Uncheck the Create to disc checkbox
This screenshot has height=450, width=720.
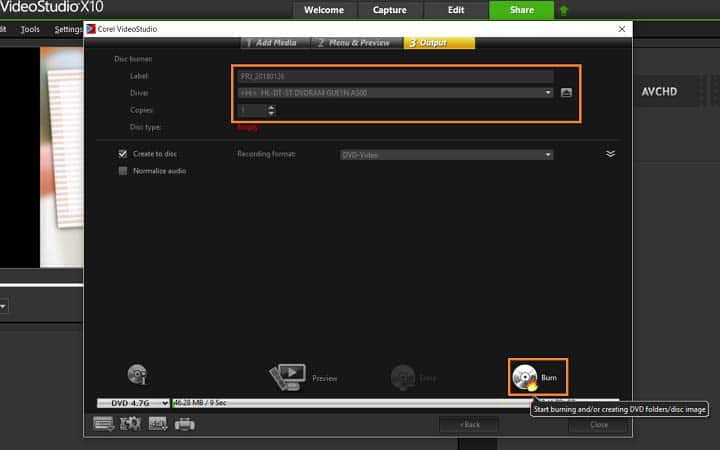point(123,154)
